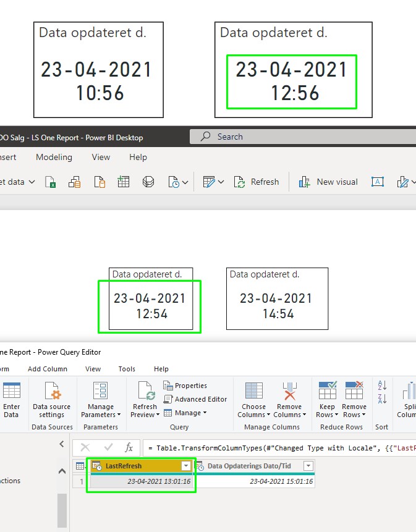The width and height of the screenshot is (416, 532).
Task: Expand Recent sources dropdown arrow
Action: [x=185, y=182]
